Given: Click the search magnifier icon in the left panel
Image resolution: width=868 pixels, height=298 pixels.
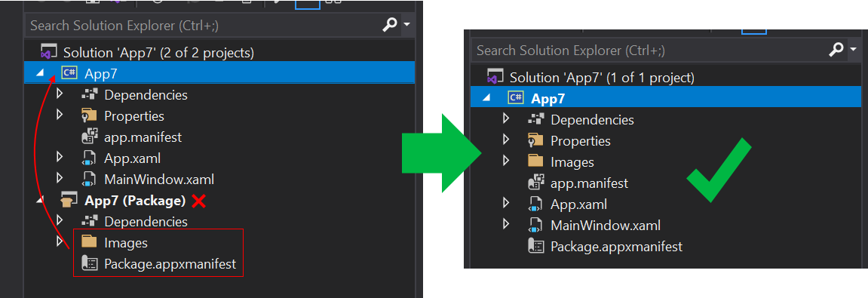Looking at the screenshot, I should click(x=391, y=25).
